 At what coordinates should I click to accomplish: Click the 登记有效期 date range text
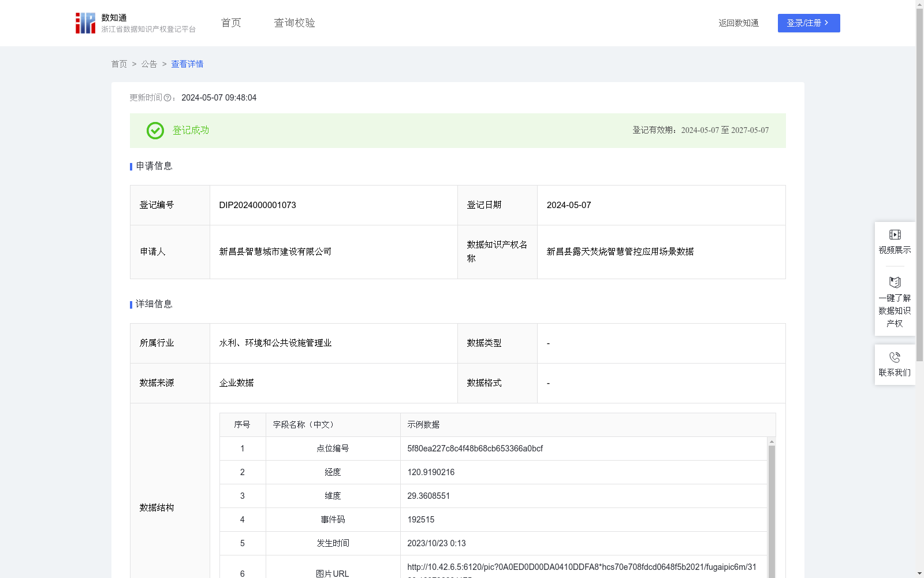[701, 131]
